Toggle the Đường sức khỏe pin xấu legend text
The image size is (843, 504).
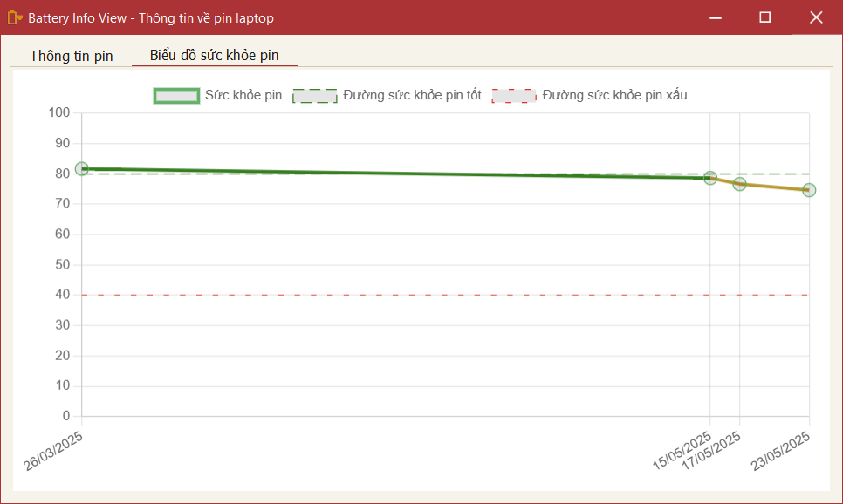614,95
